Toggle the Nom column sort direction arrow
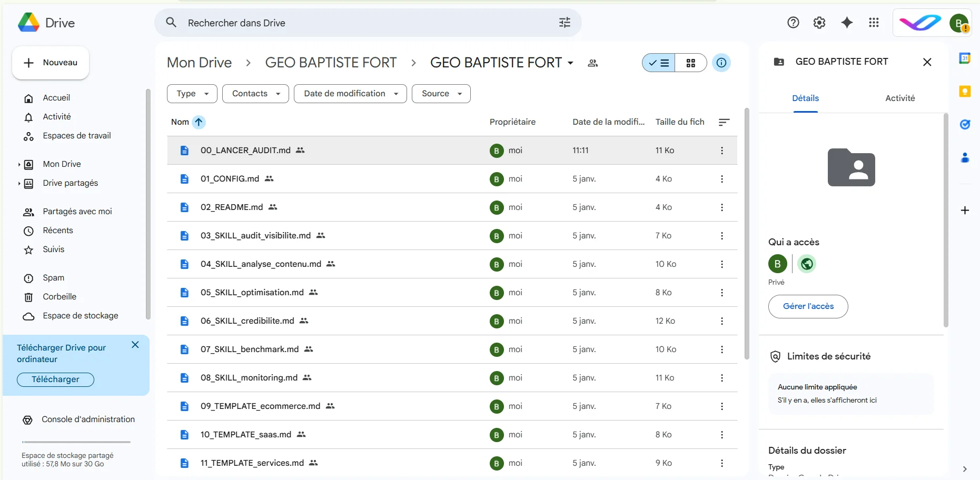This screenshot has width=980, height=480. pyautogui.click(x=200, y=122)
